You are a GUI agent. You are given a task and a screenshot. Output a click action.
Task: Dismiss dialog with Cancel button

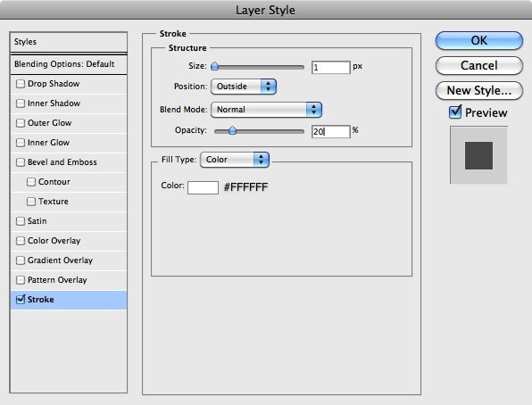click(x=479, y=65)
